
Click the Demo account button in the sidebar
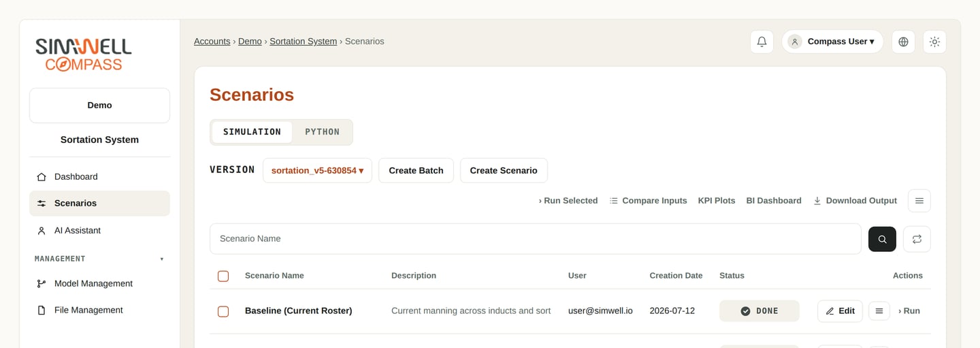click(99, 106)
